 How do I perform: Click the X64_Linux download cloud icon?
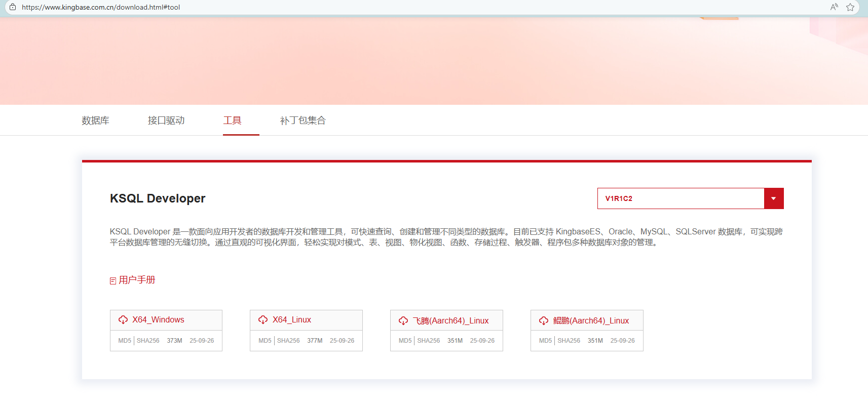263,320
